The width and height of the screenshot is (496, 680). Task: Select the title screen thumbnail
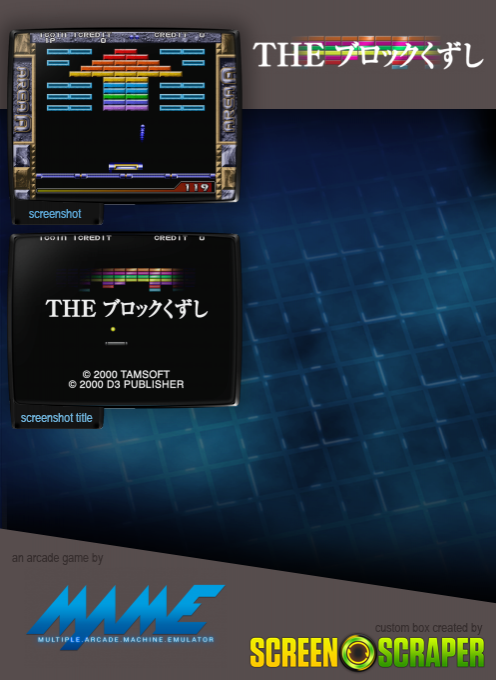pos(124,320)
